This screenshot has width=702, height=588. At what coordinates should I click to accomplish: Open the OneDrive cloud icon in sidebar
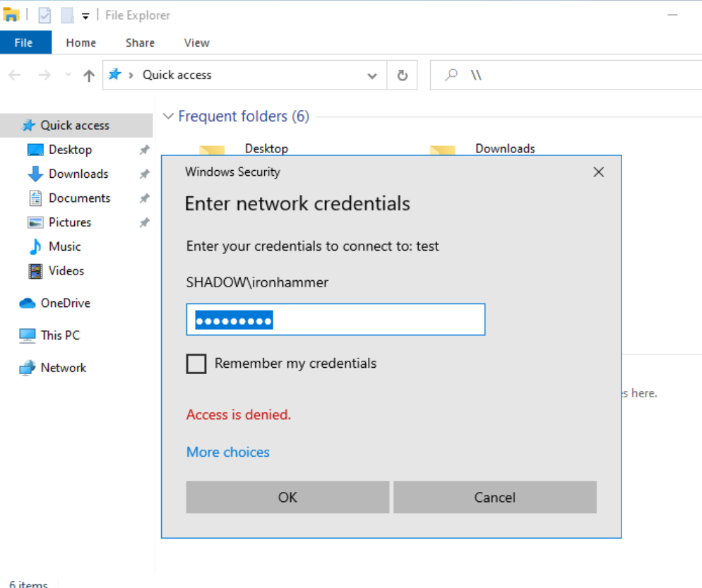tap(28, 303)
